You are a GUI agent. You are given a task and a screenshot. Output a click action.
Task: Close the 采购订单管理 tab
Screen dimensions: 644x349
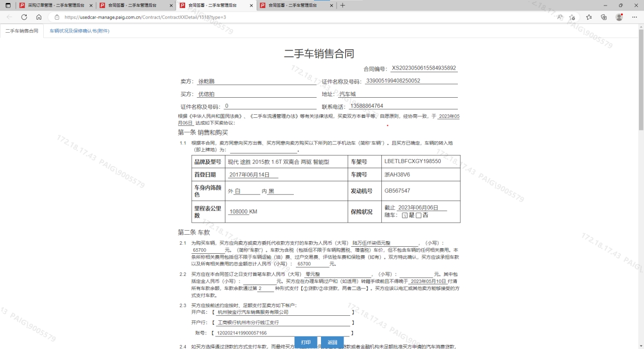[91, 5]
